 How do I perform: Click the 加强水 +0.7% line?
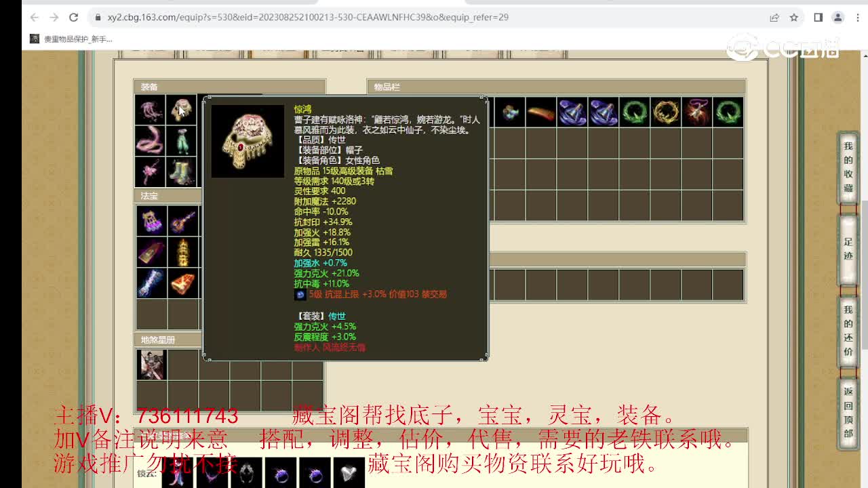320,263
